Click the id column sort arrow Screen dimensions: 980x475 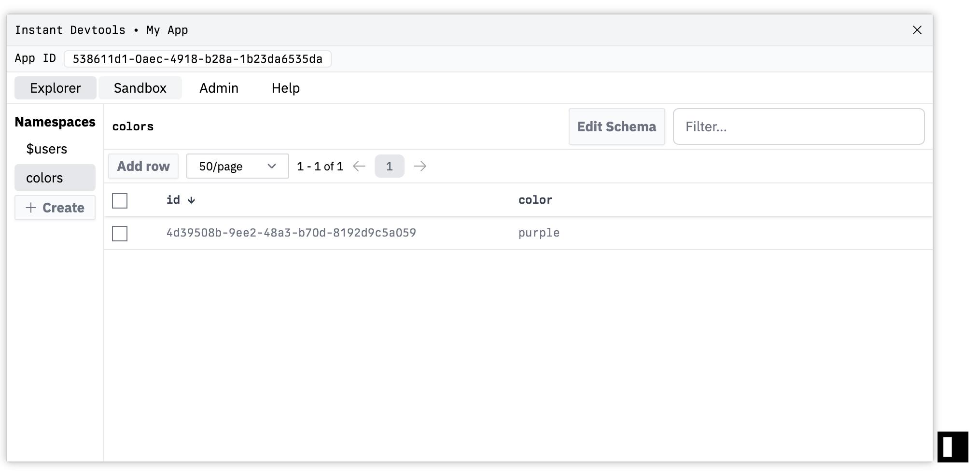192,200
